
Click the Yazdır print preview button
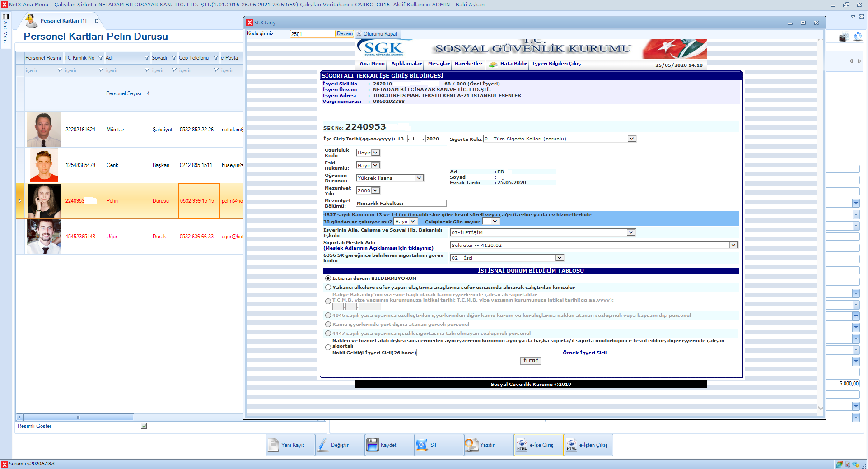pyautogui.click(x=489, y=445)
